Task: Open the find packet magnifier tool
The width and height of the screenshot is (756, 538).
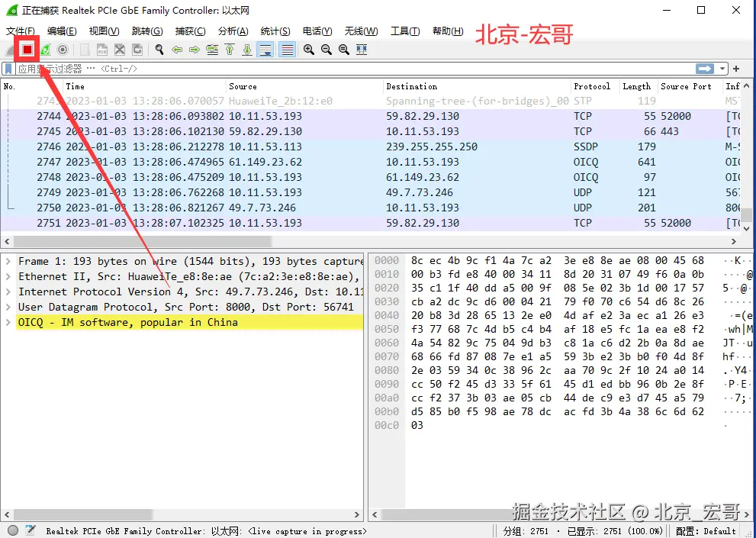Action: click(159, 49)
